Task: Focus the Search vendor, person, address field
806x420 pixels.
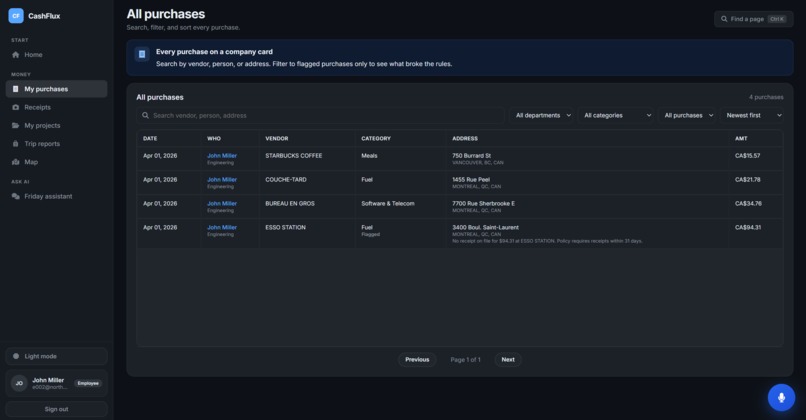Action: pyautogui.click(x=321, y=116)
